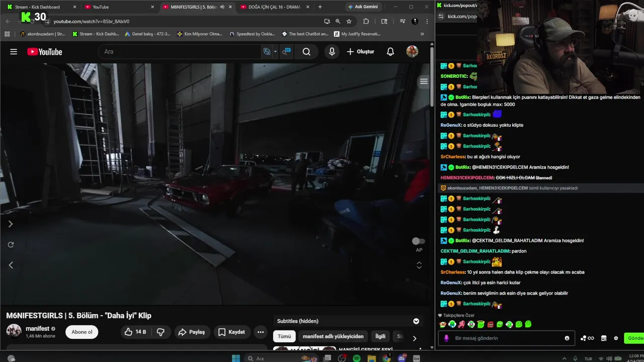Viewport: 644px width, 362px height.
Task: Open Spotify from the taskbar
Action: coord(357,358)
